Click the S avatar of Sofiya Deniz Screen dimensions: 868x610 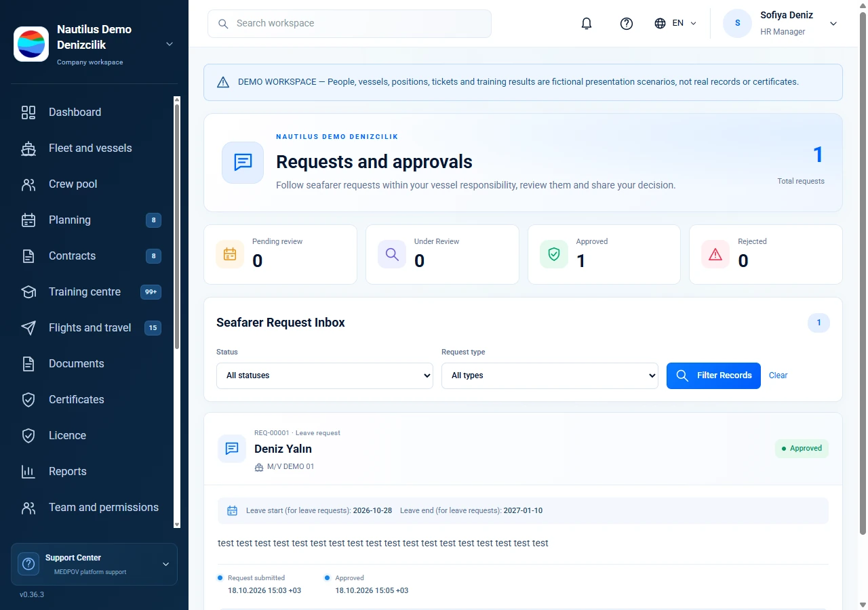(x=738, y=24)
